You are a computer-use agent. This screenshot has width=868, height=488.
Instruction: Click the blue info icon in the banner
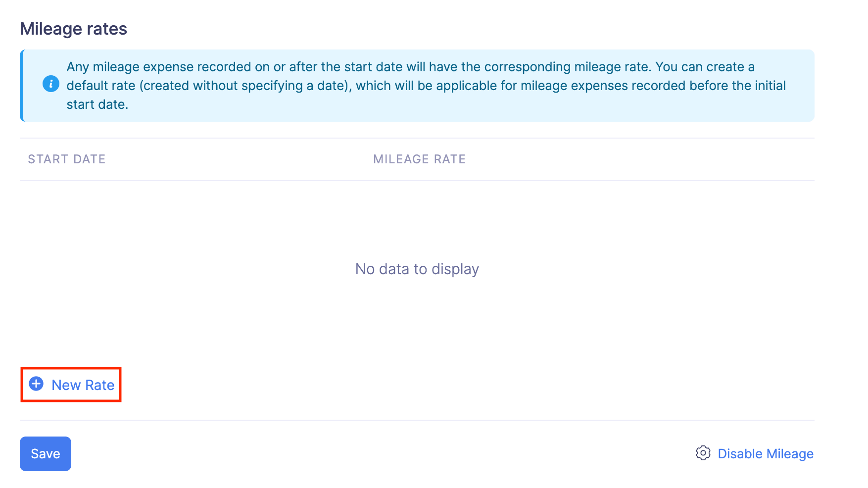51,84
